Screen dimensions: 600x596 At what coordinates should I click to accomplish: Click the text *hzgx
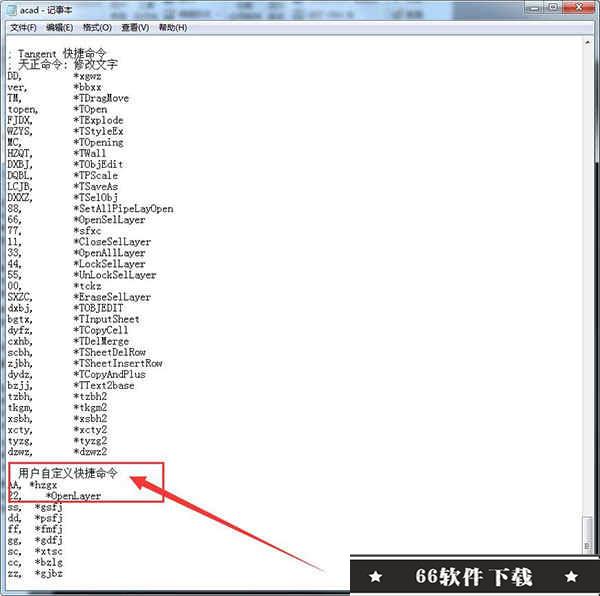[43, 485]
